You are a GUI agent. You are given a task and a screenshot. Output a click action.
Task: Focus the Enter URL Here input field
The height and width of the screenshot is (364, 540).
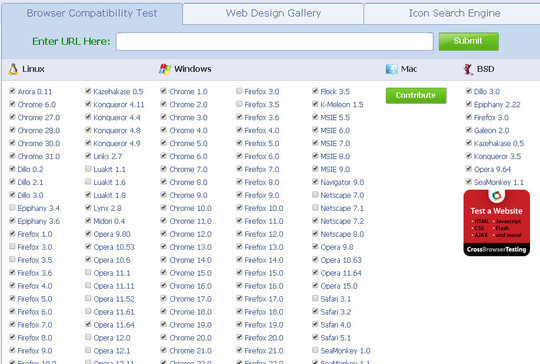[274, 42]
